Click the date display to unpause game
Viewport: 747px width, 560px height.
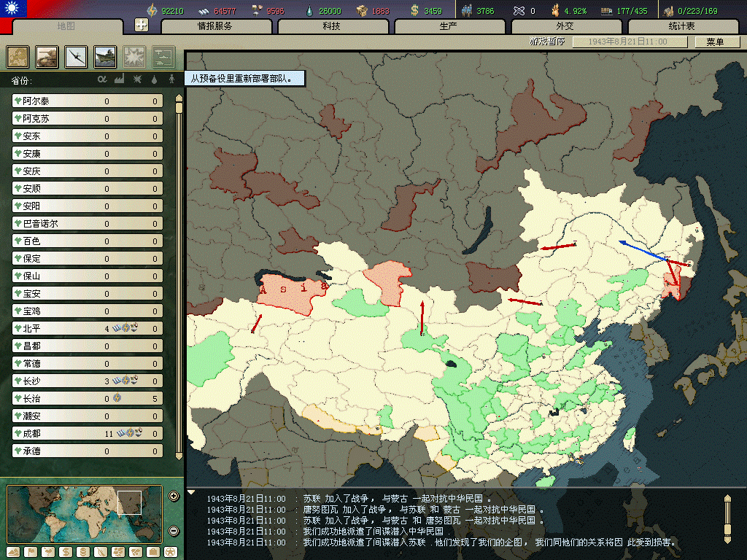pos(629,42)
